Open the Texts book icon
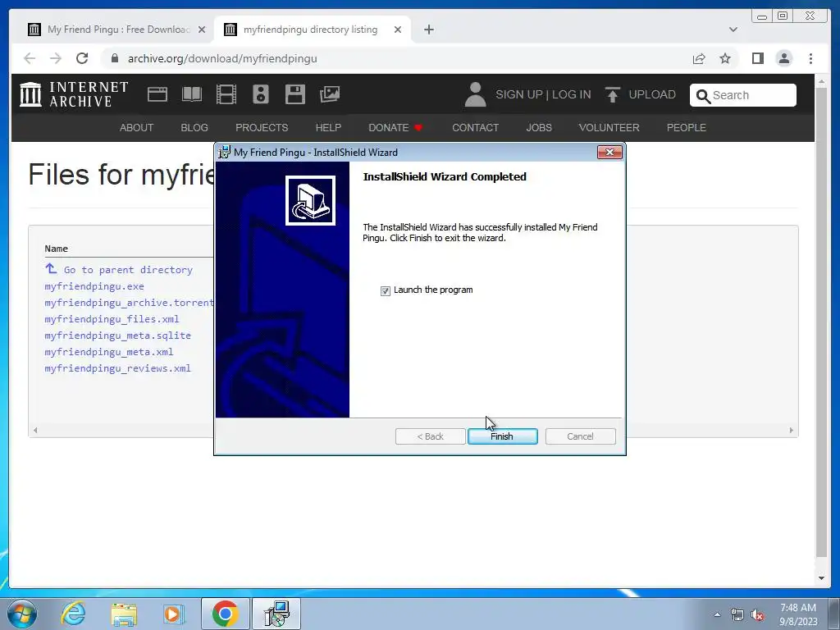The width and height of the screenshot is (840, 630). pos(192,94)
